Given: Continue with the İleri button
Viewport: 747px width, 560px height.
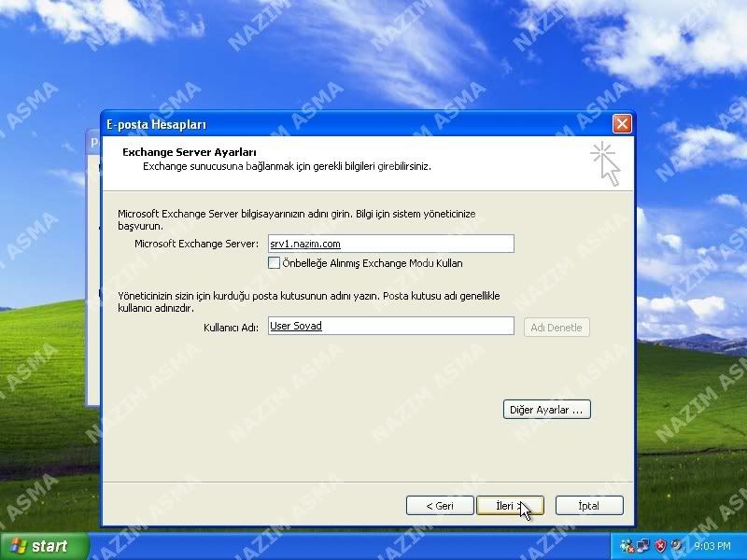Looking at the screenshot, I should tap(510, 506).
